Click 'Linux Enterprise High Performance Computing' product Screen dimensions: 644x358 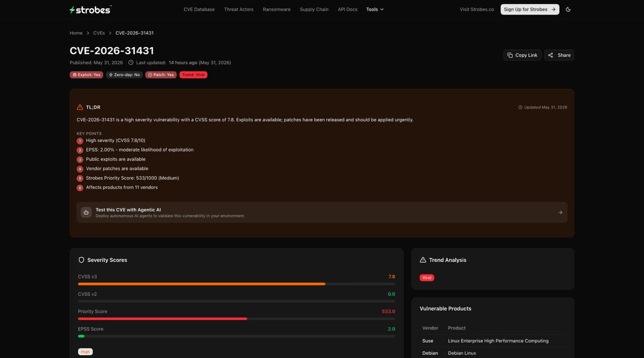tap(498, 341)
